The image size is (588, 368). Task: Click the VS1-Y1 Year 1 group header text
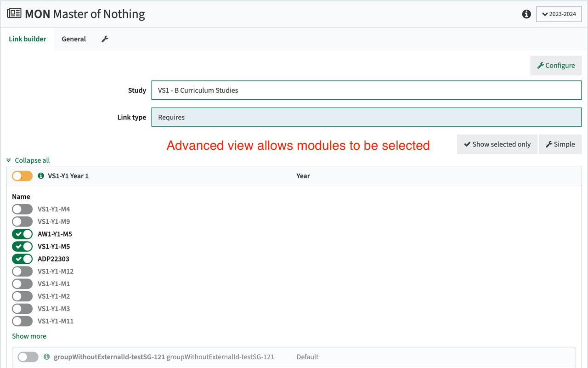68,176
